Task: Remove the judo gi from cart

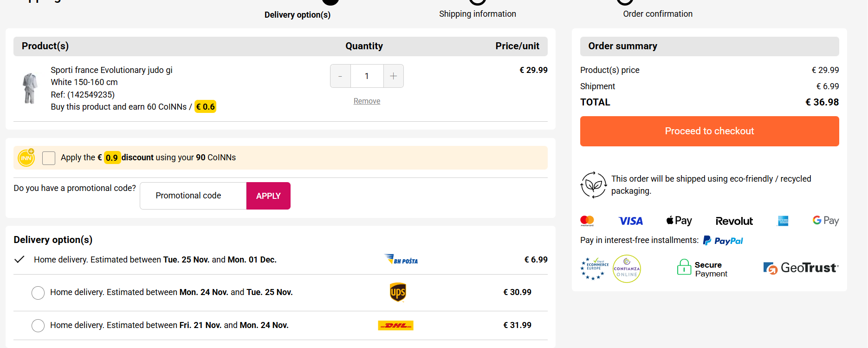Action: tap(367, 101)
